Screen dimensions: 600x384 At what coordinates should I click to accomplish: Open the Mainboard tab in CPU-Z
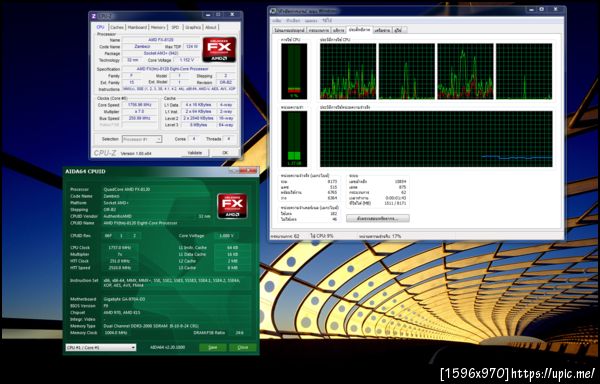(137, 28)
